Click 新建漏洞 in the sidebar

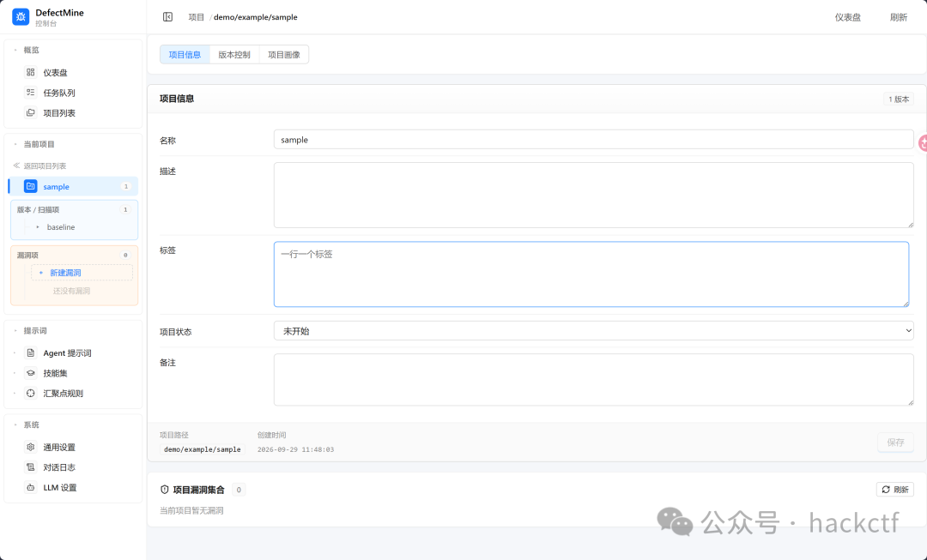coord(82,273)
